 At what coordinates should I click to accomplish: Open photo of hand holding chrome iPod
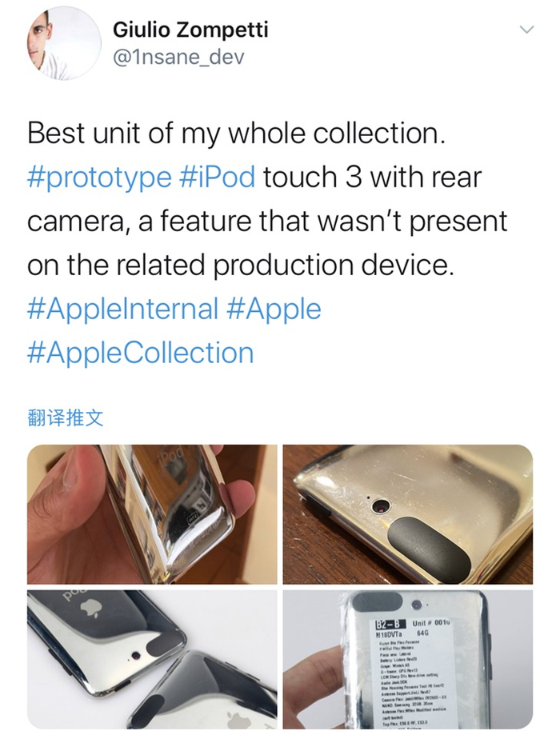[x=152, y=514]
